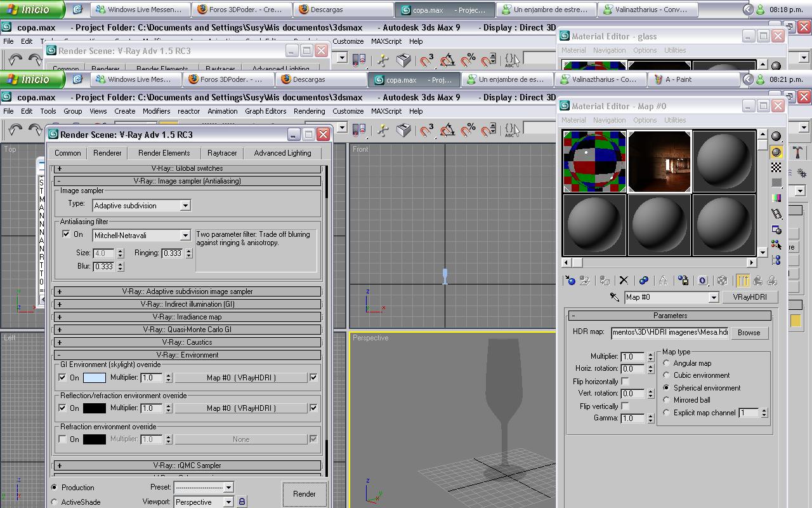This screenshot has height=508, width=812.
Task: Toggle the checkered Background icon in Material Editor
Action: pyautogui.click(x=776, y=167)
